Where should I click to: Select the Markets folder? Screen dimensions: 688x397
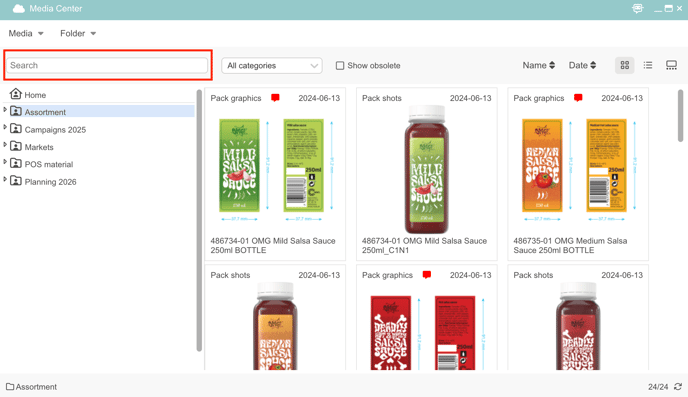click(39, 147)
